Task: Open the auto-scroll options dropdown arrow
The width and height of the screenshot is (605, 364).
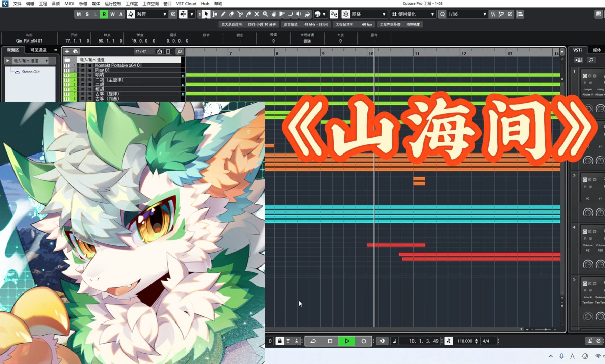Action: [x=192, y=14]
